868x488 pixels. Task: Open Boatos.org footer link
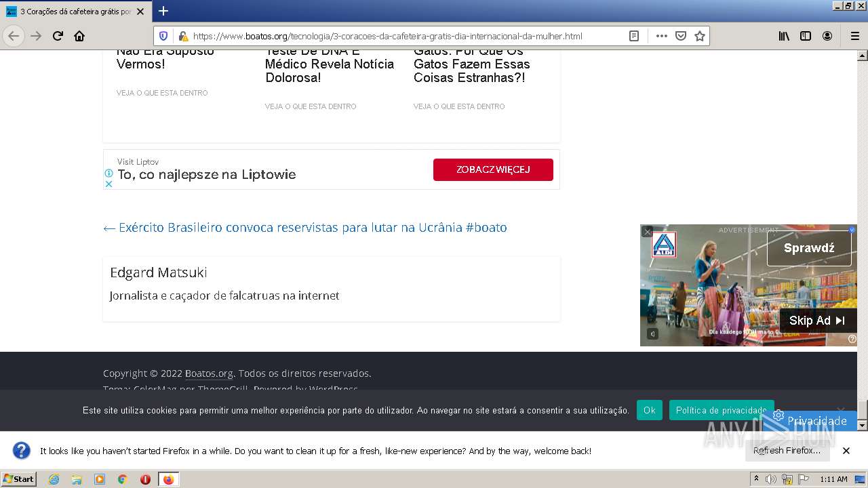[209, 373]
